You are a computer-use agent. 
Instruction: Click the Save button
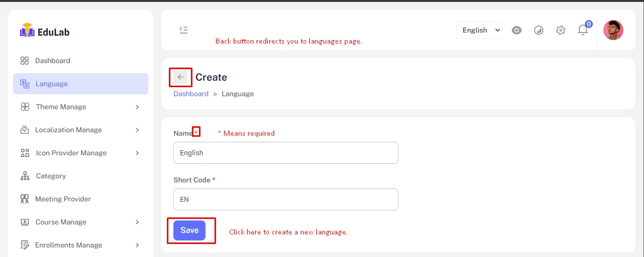pyautogui.click(x=189, y=230)
